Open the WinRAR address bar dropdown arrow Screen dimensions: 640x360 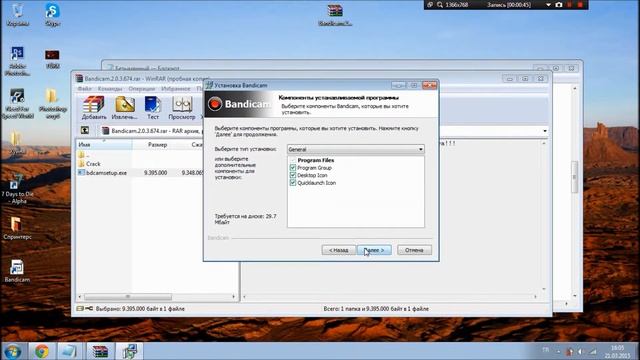coord(545,131)
